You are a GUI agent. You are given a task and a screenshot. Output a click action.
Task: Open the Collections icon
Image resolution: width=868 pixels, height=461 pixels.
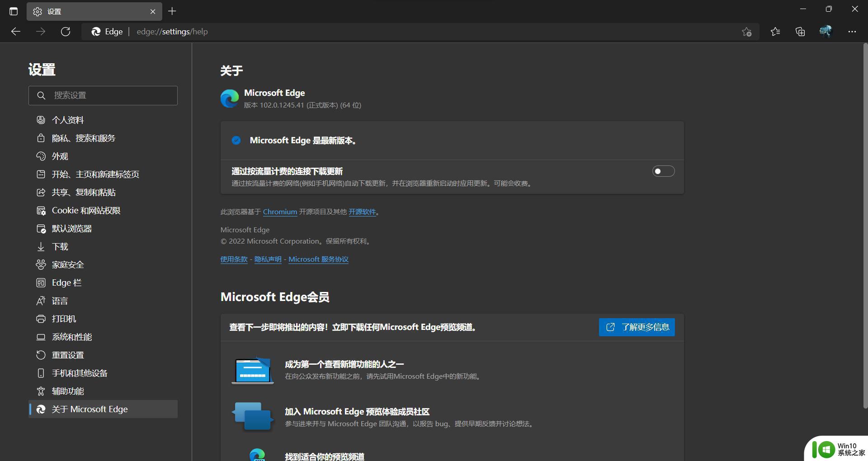(x=800, y=32)
